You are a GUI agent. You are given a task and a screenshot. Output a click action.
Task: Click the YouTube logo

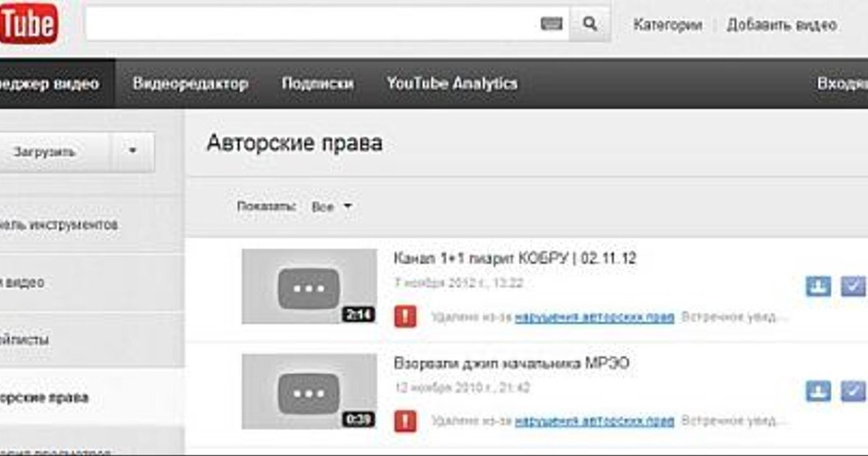[27, 25]
